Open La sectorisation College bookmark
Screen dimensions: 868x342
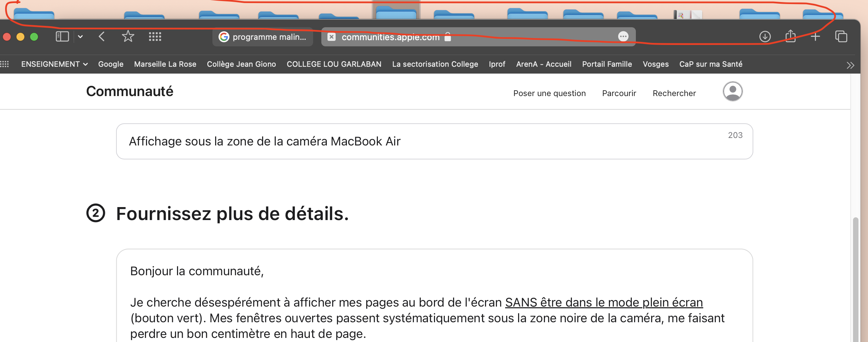coord(435,64)
